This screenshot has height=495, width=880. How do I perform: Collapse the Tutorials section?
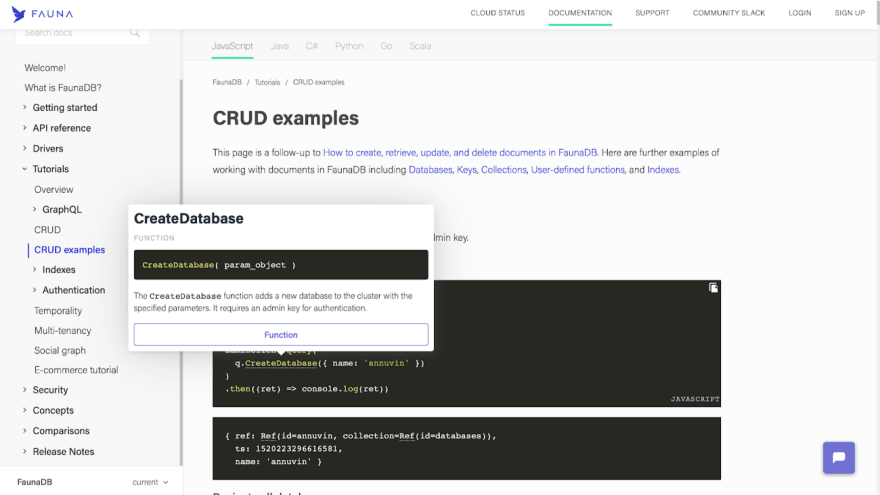click(25, 169)
